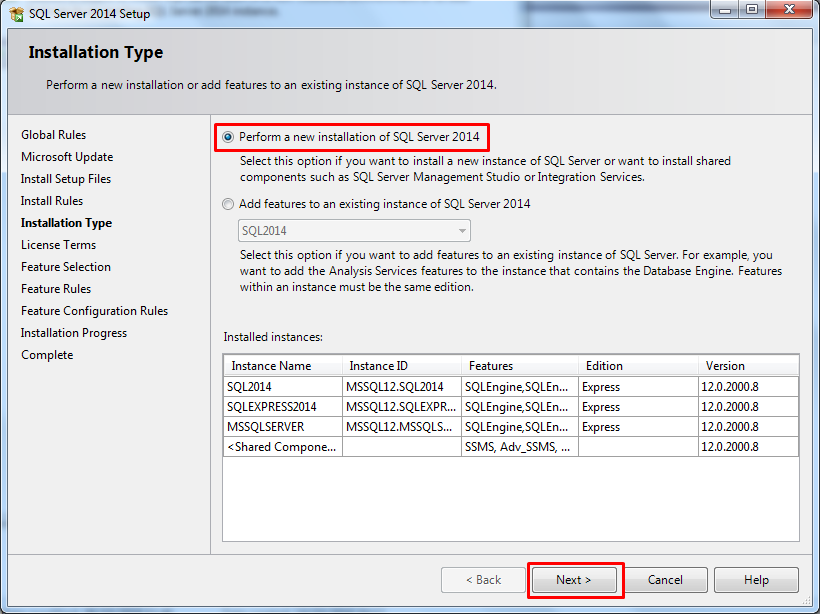Click the Microsoft Update step
Screen dimensions: 820x614
tap(67, 157)
